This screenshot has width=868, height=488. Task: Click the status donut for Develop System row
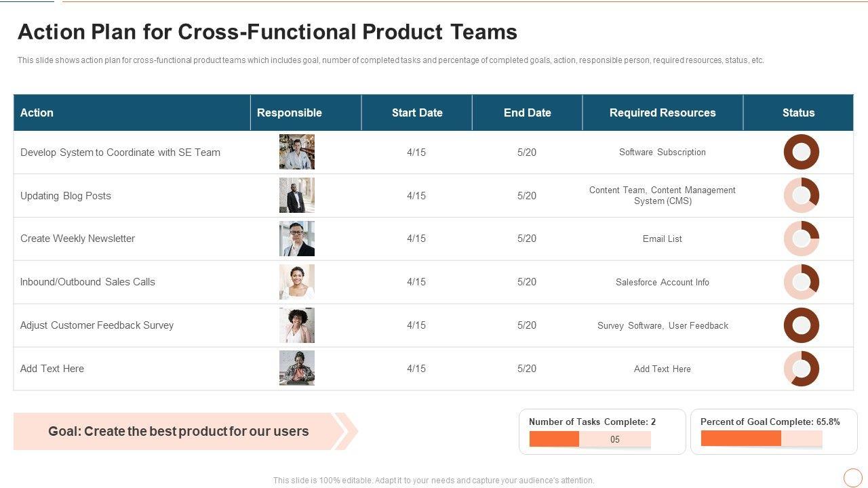(x=801, y=152)
